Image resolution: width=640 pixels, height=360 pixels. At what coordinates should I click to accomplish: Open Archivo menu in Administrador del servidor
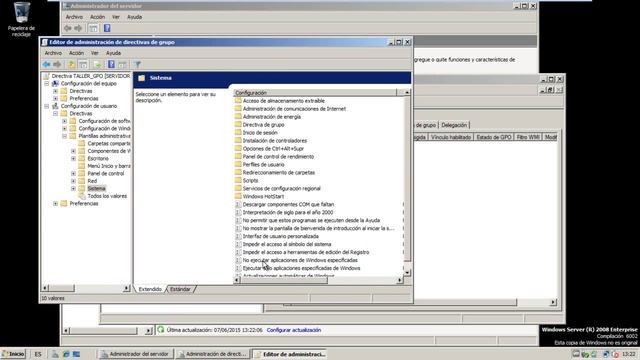click(74, 17)
